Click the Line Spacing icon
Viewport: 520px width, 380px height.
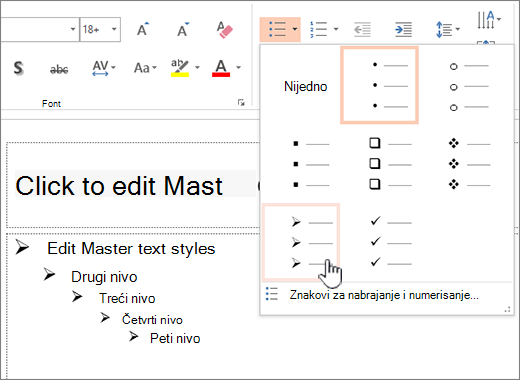[x=444, y=29]
